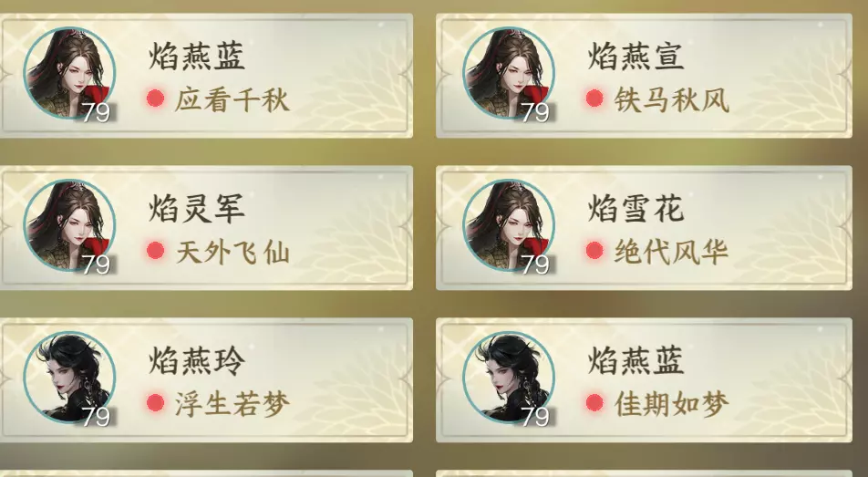Screen dimensions: 868x477
Task: Click level 79 badge on 焰雪花 avatar
Action: (535, 264)
